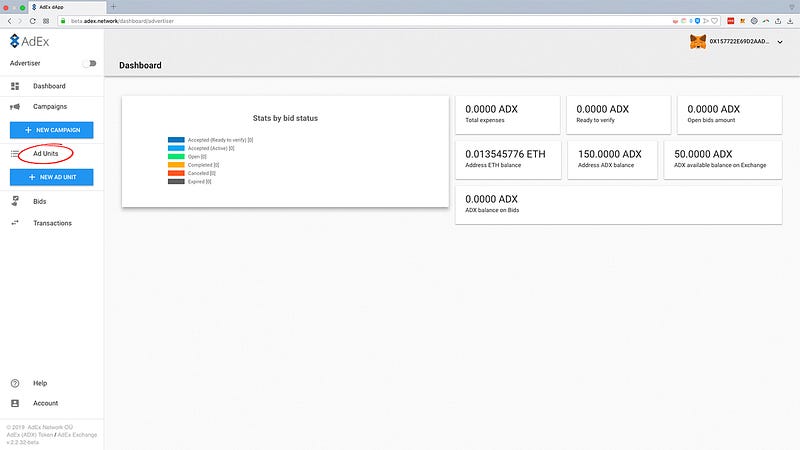
Task: Open the Transactions section
Action: [52, 223]
